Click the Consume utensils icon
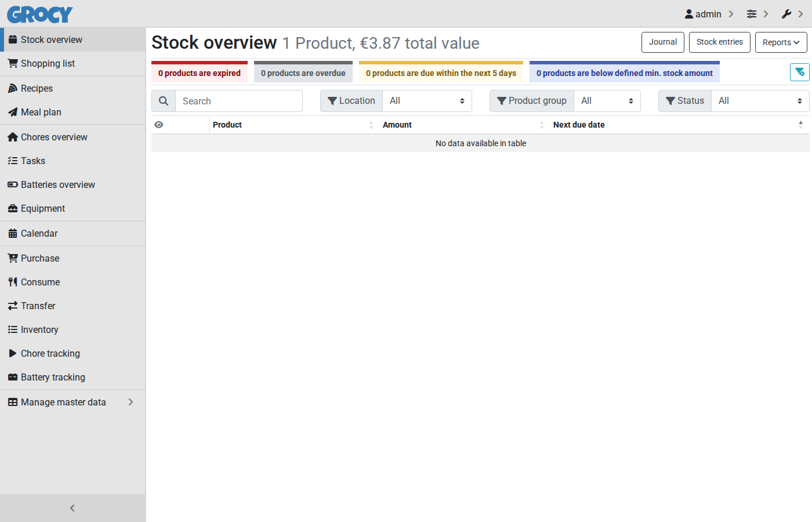 click(13, 282)
